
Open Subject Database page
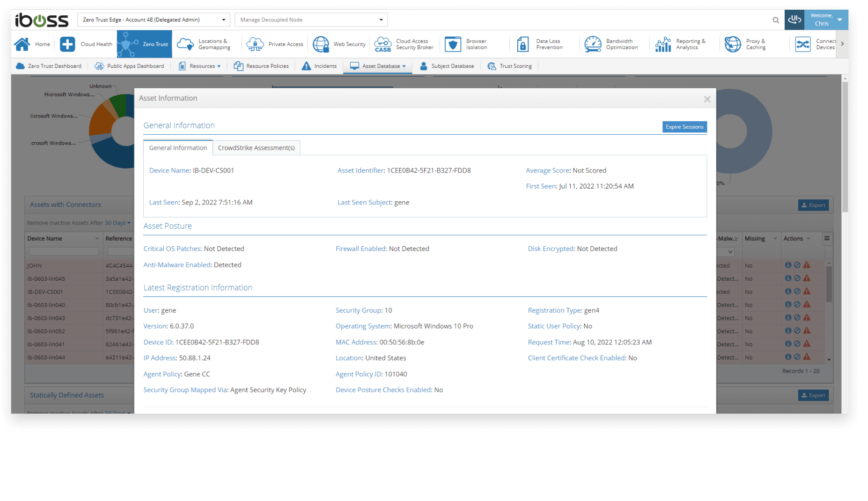[x=447, y=66]
